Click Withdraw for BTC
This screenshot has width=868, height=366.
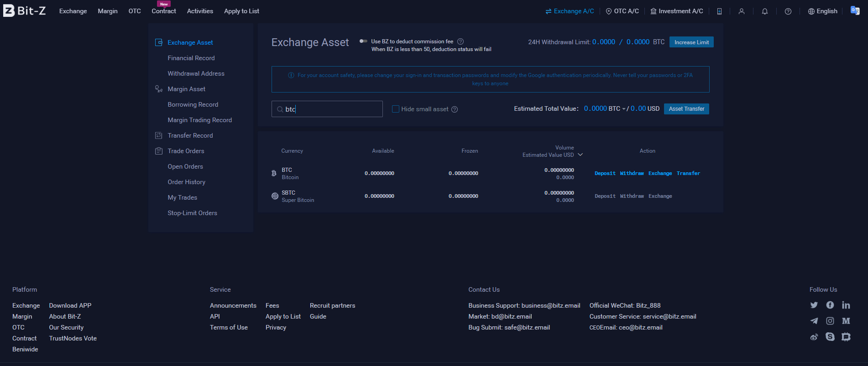tap(632, 173)
